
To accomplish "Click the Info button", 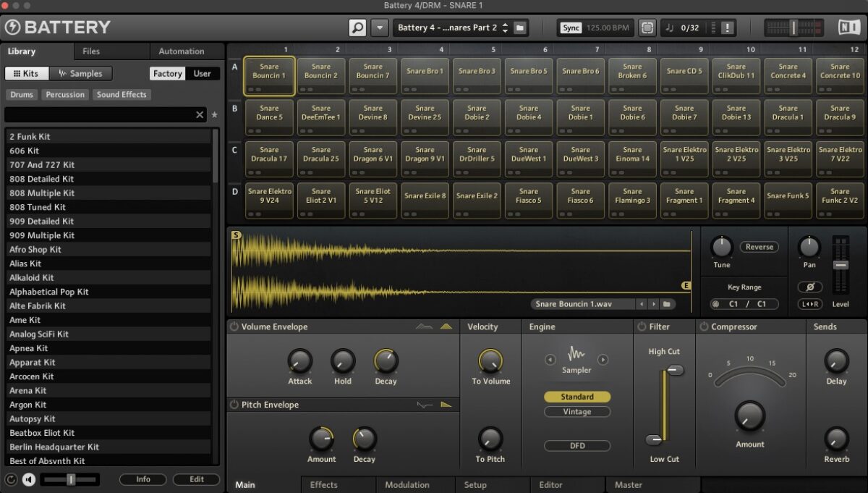I will [x=143, y=479].
